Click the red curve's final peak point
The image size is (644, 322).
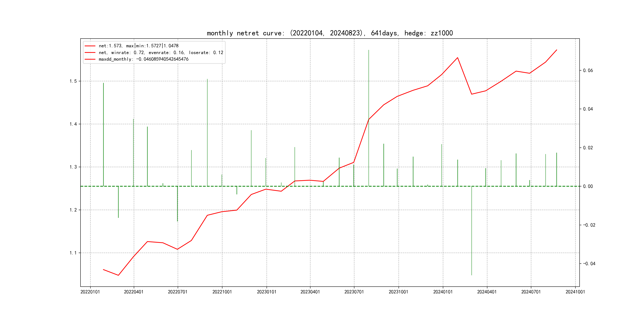pos(557,50)
